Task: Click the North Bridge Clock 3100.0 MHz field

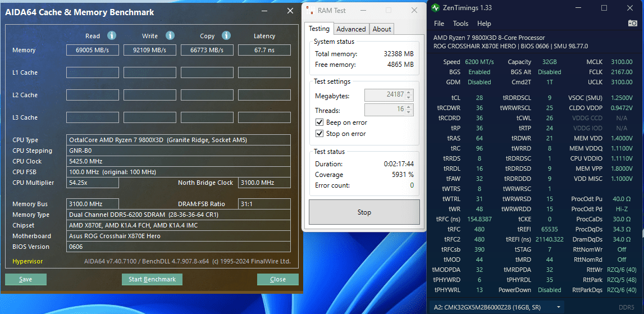Action: click(x=264, y=183)
